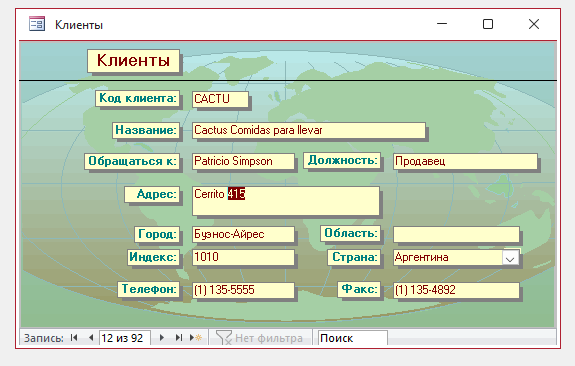The height and width of the screenshot is (366, 575).
Task: Go to the next record
Action: click(x=161, y=338)
